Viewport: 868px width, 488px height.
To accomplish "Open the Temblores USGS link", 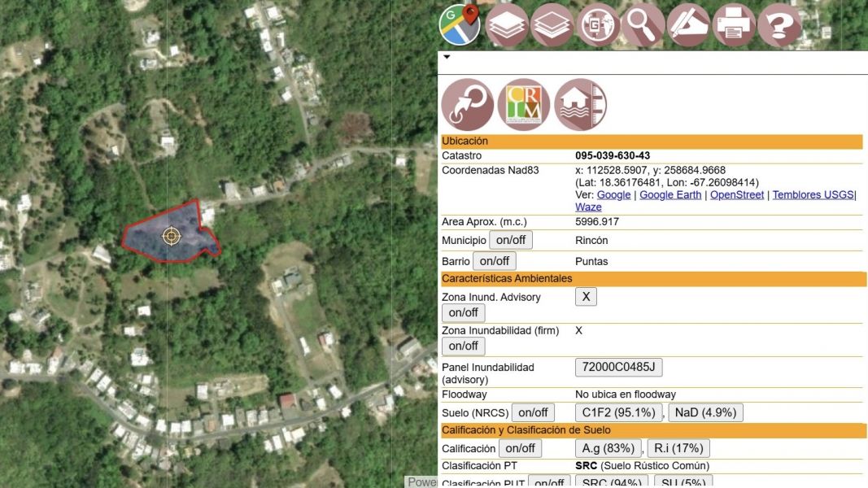I will click(813, 194).
